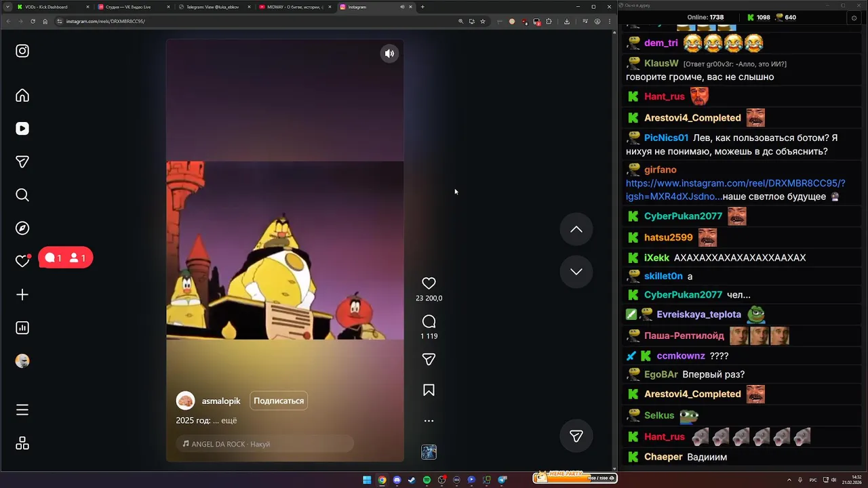The image size is (868, 488).
Task: Click the РУС language indicator
Action: 814,480
